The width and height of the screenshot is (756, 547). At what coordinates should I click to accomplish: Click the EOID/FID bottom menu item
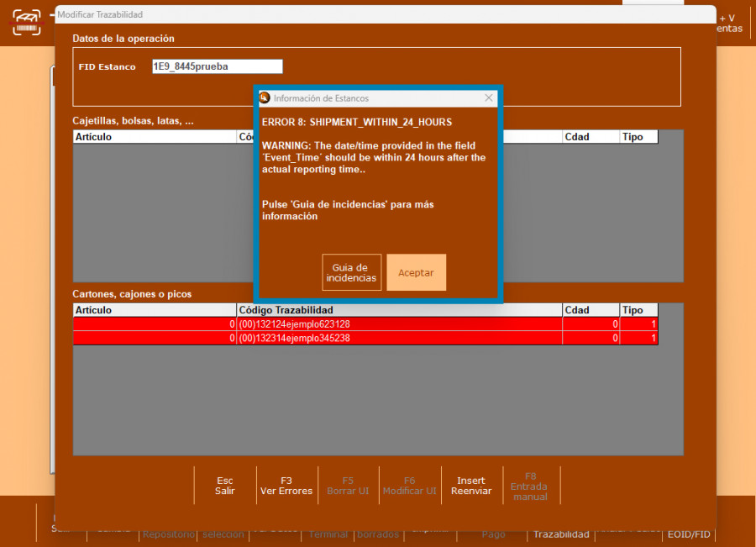pos(688,534)
